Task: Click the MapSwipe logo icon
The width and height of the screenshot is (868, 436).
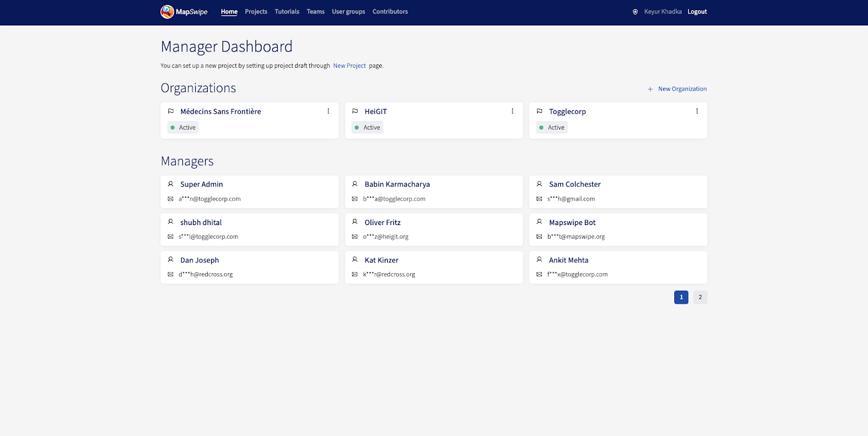Action: (x=167, y=11)
